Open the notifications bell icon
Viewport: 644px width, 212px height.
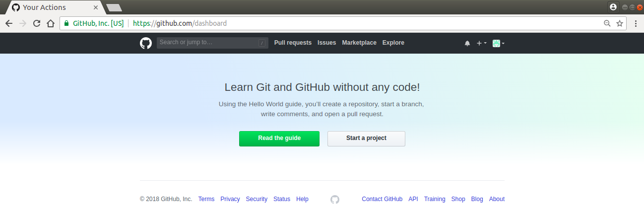pyautogui.click(x=467, y=43)
